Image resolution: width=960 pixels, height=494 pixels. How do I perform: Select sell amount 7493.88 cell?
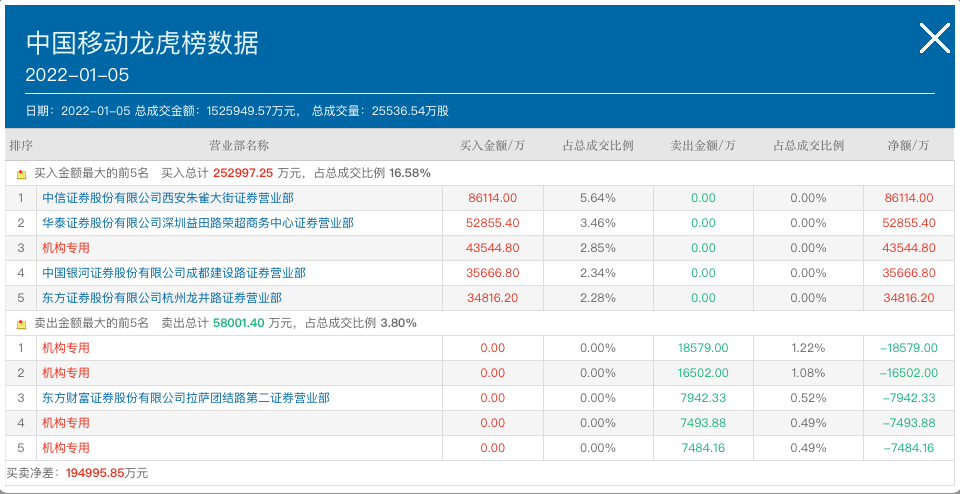pos(703,423)
